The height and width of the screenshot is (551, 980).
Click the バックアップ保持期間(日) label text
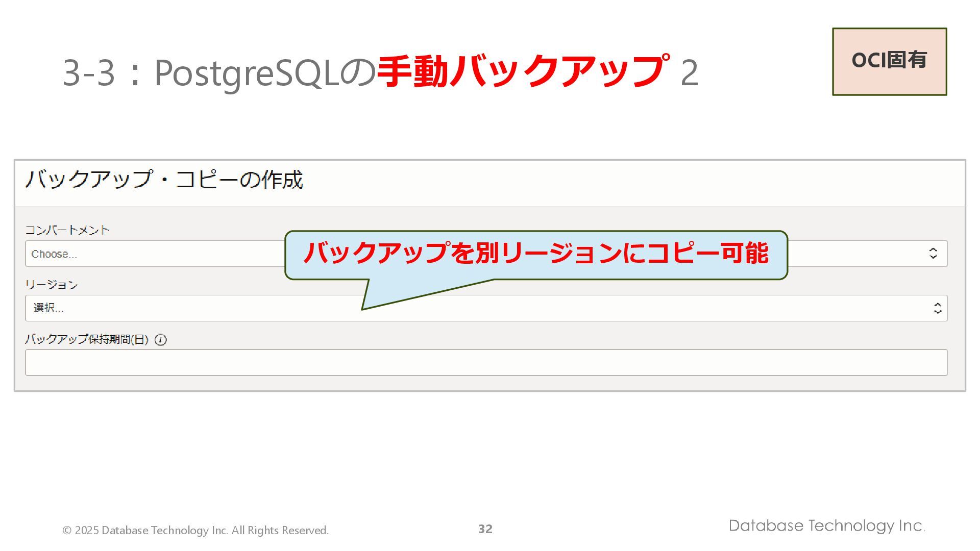87,340
